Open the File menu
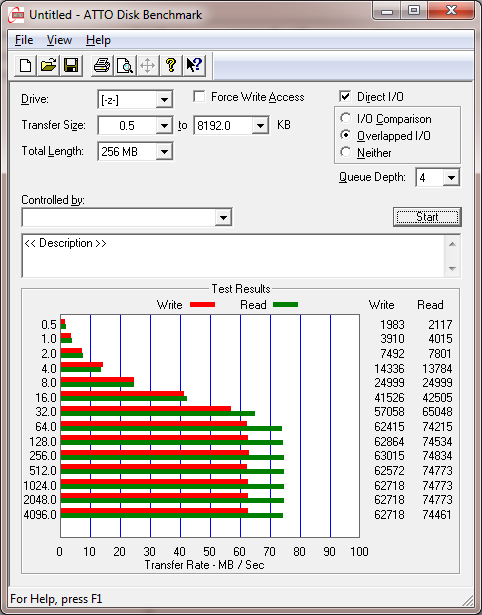 coord(24,40)
